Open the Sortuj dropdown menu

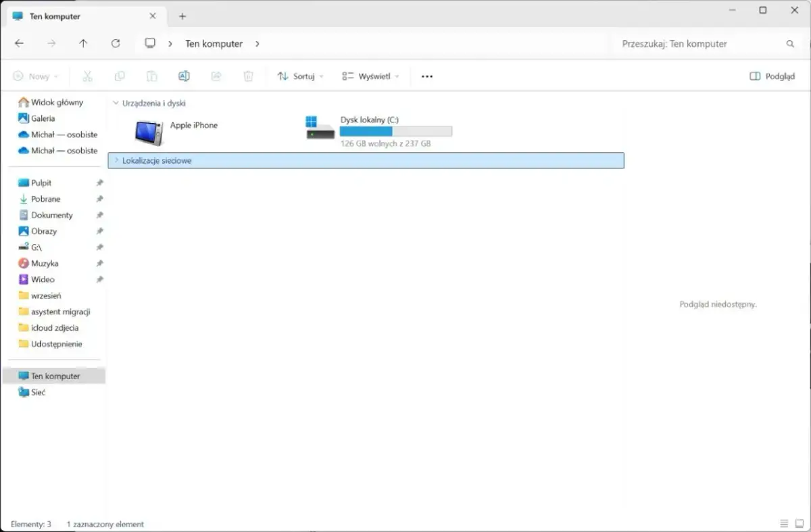tap(301, 76)
